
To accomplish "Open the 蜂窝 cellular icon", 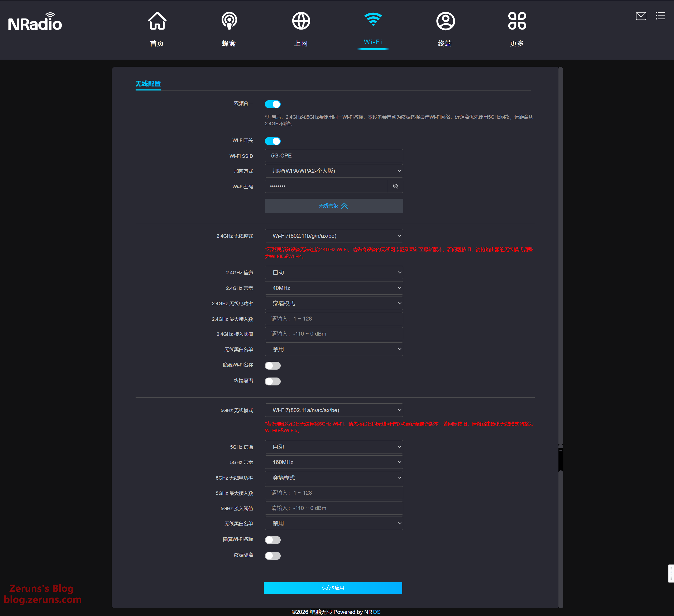I will 229,22.
